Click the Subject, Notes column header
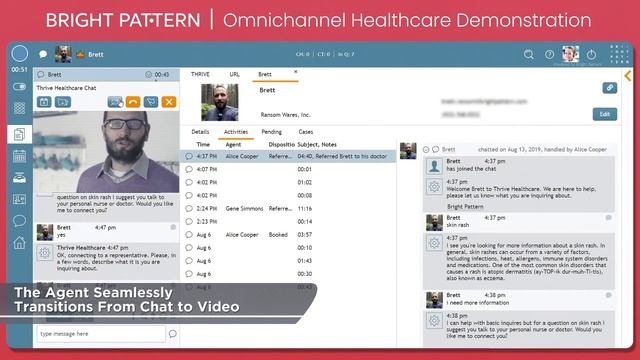Image resolution: width=640 pixels, height=360 pixels. [317, 144]
